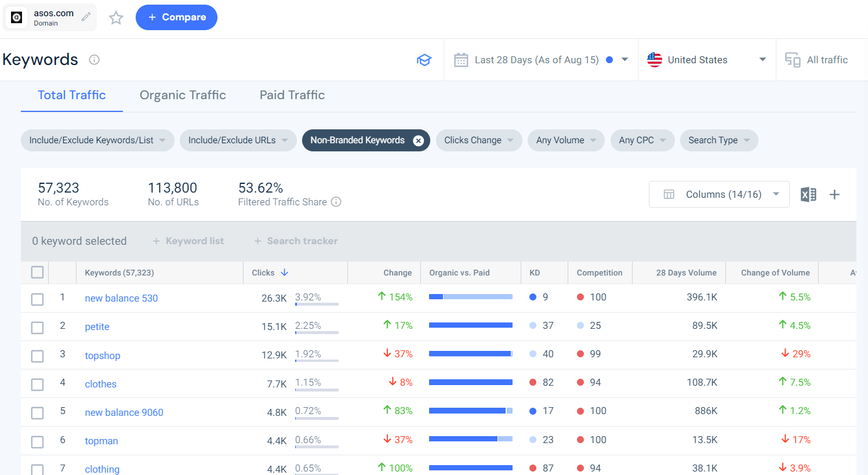This screenshot has height=475, width=868.
Task: Expand the Columns (14/16) selector
Action: [x=719, y=194]
